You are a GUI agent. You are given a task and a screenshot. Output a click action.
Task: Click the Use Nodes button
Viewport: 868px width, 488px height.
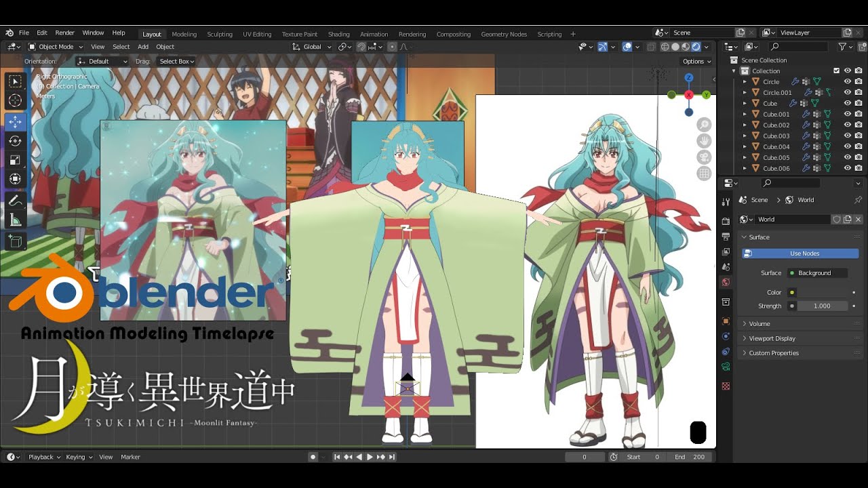[x=801, y=253]
